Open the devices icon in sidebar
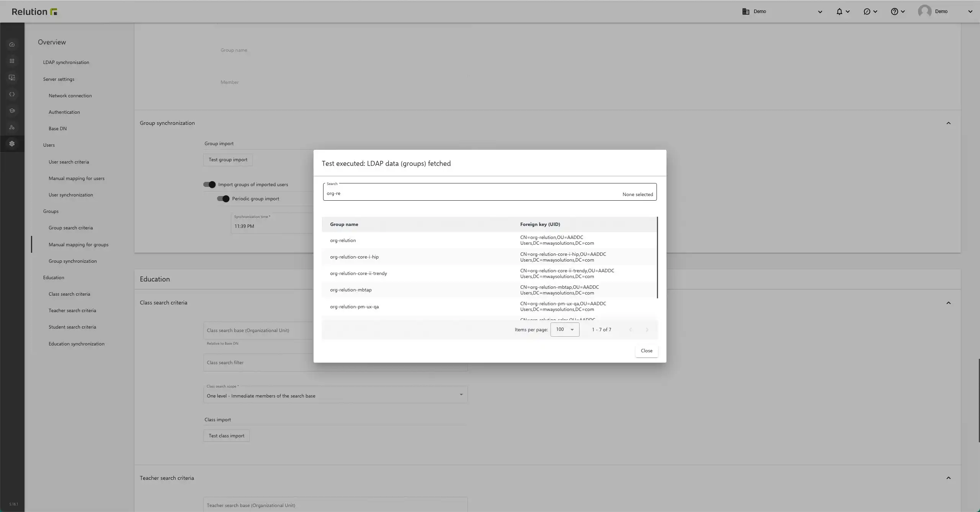 click(12, 78)
